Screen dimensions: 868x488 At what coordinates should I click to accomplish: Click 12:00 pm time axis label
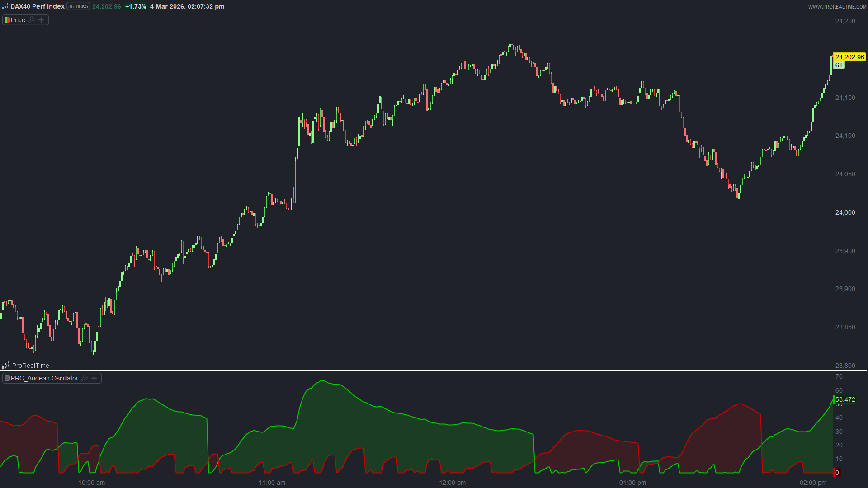click(452, 483)
